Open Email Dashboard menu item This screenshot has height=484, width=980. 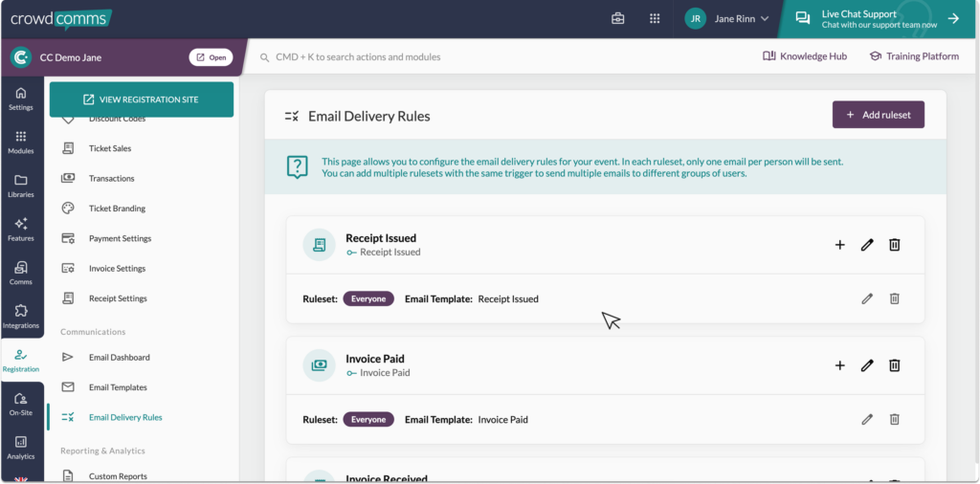pos(120,357)
